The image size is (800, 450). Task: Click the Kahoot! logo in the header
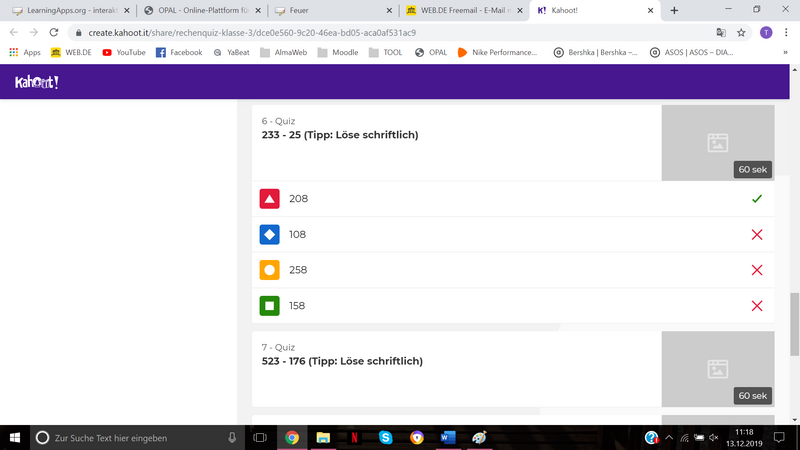coord(37,82)
